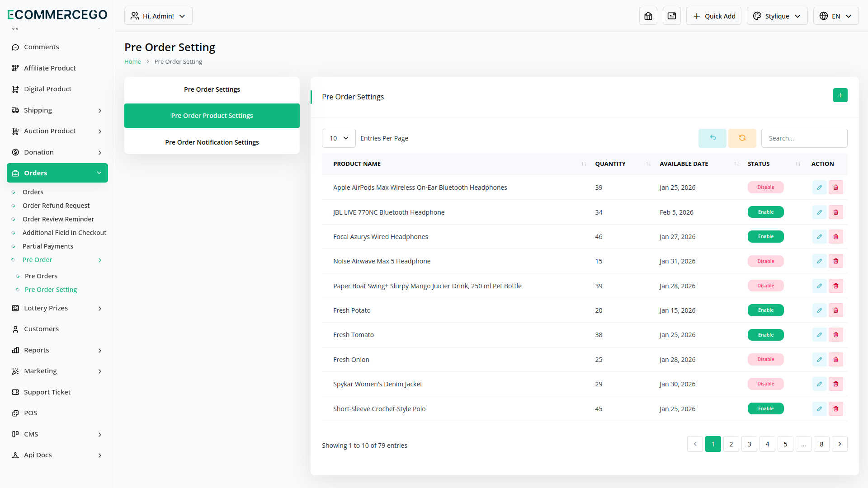868x488 pixels.
Task: Add a new pre order product setting
Action: [840, 95]
